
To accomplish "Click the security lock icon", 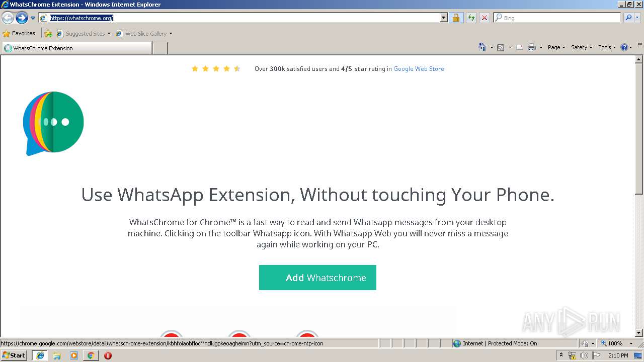I will pyautogui.click(x=456, y=18).
